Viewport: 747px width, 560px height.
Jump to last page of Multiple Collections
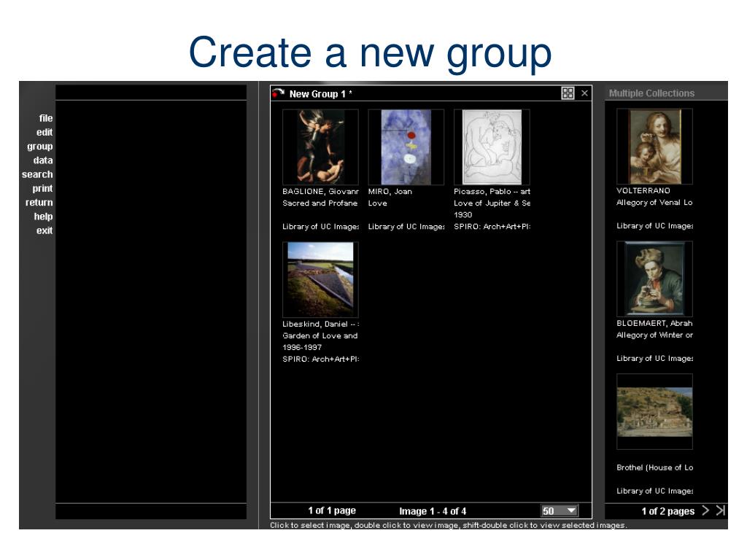coord(720,510)
